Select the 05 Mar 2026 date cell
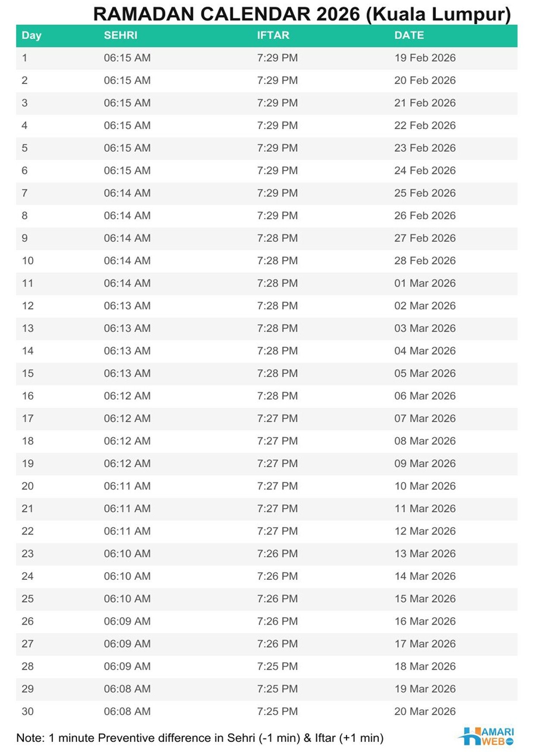535x756 pixels. pos(425,373)
